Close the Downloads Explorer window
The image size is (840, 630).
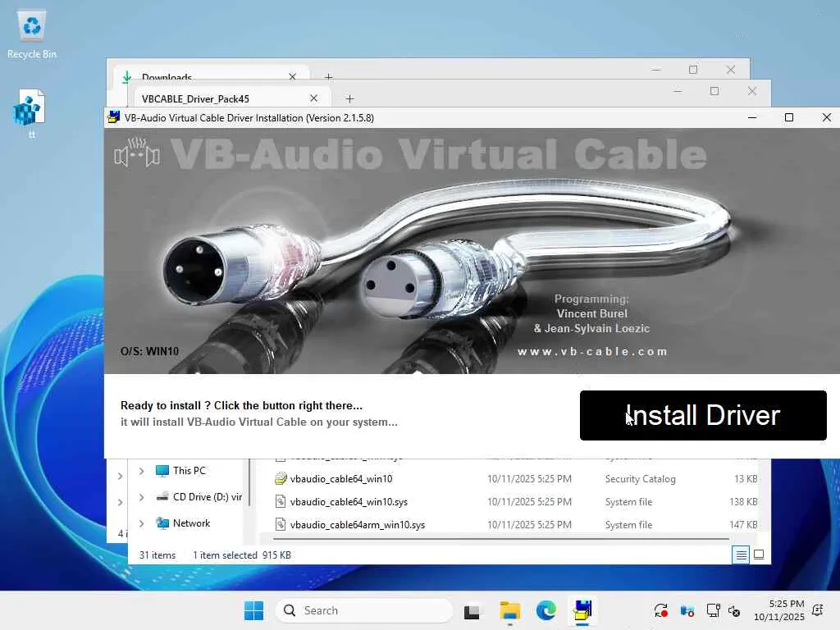[731, 70]
